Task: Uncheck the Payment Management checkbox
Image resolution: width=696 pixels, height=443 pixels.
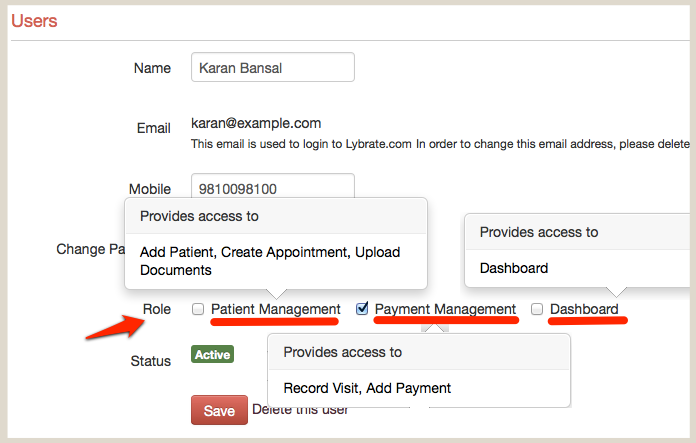Action: click(362, 309)
